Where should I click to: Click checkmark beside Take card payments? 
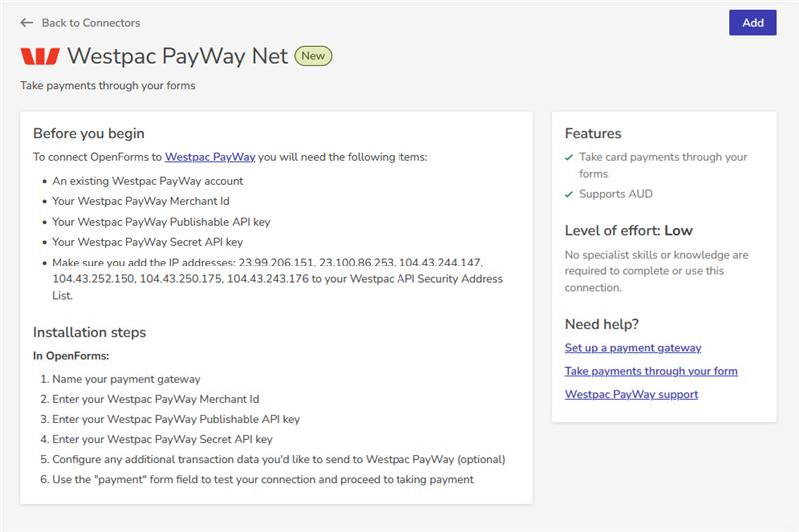click(569, 158)
